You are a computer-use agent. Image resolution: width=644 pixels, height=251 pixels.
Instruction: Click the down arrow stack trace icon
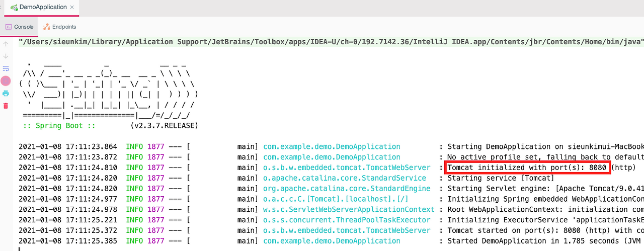pos(6,56)
